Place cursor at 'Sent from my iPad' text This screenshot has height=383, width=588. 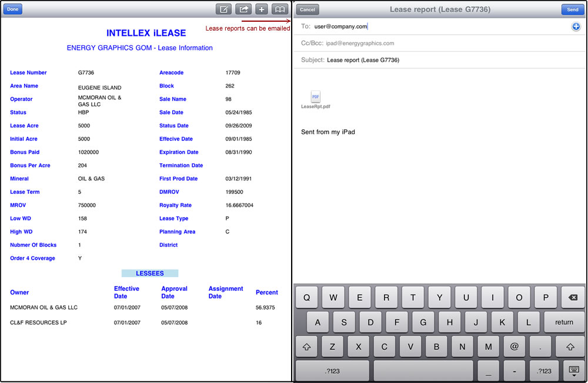pos(328,132)
